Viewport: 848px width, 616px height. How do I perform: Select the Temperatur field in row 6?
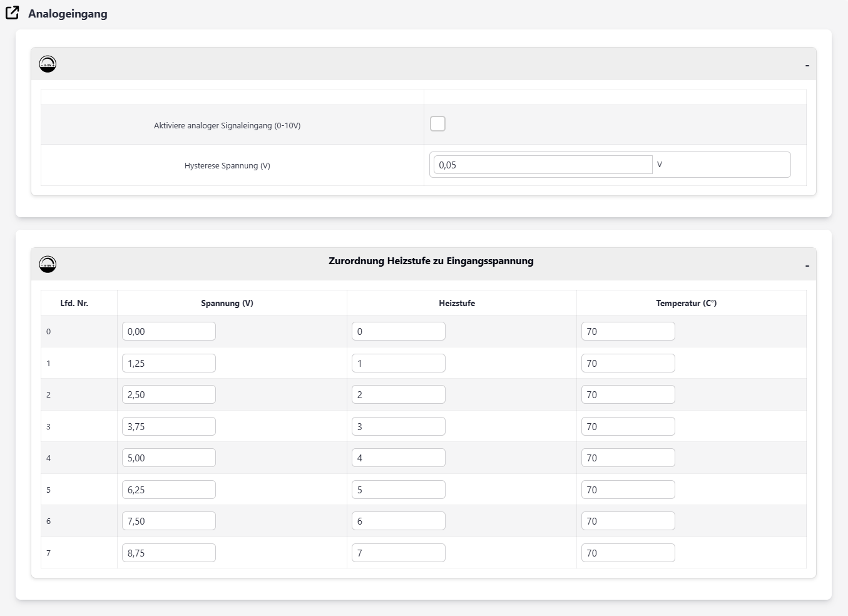click(628, 521)
